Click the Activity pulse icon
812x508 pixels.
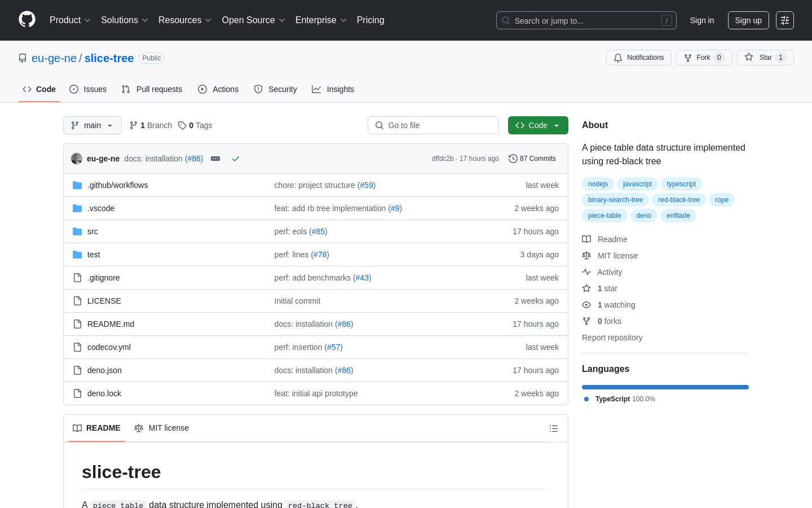click(586, 272)
